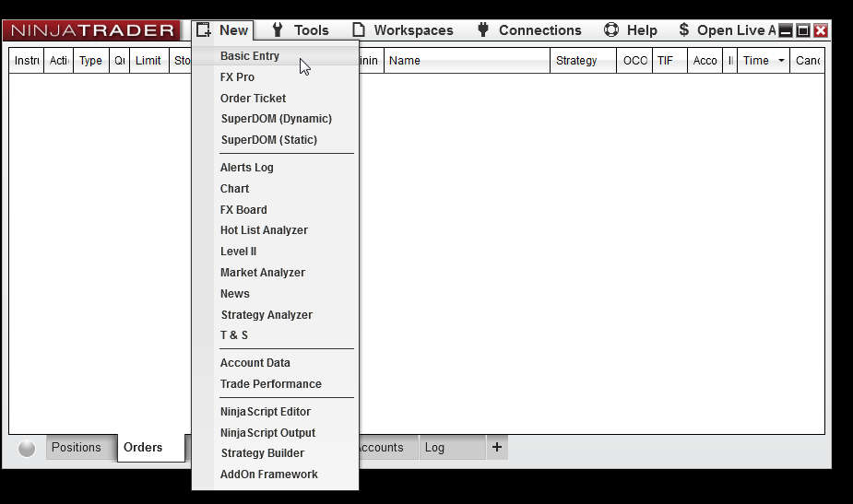Sort by Type column header
853x504 pixels.
91,60
